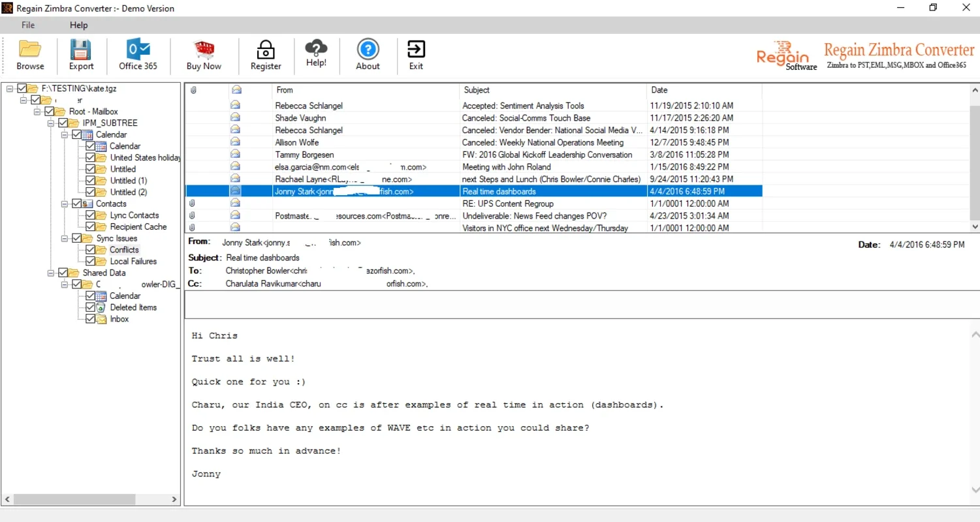Collapse the Calendar folder node under IPM_SUBTREE
The image size is (980, 522).
(x=65, y=134)
